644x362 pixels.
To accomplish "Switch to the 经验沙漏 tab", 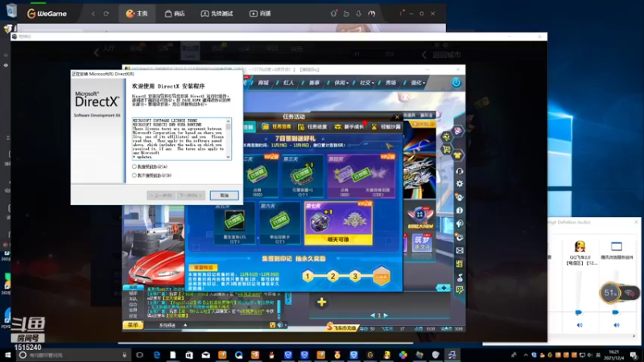I will pos(386,127).
